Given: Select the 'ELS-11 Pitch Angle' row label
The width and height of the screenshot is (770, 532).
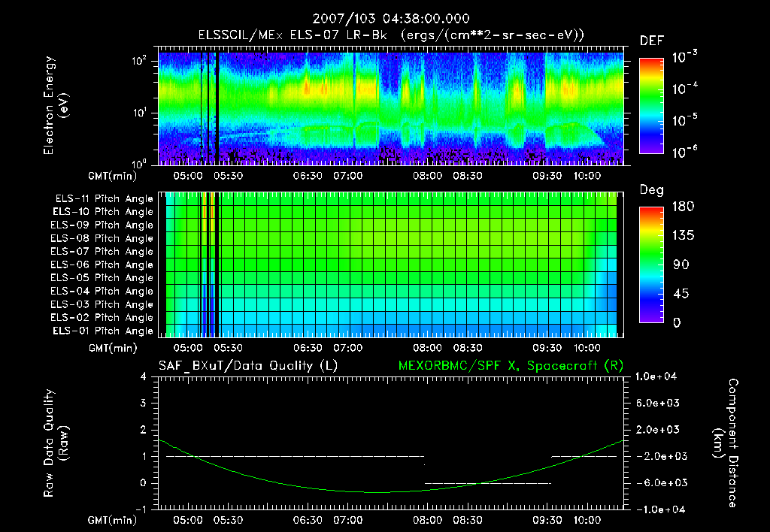Looking at the screenshot, I should click(x=104, y=199).
